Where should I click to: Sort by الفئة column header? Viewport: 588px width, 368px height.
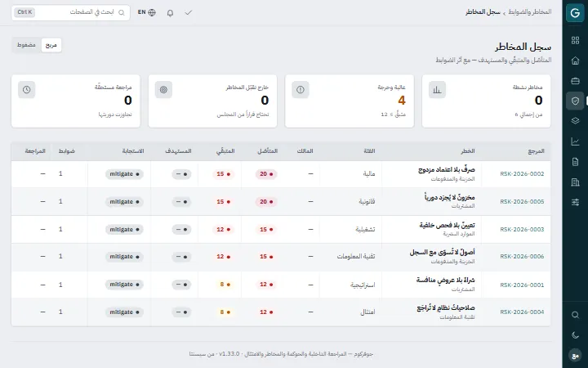tap(369, 151)
